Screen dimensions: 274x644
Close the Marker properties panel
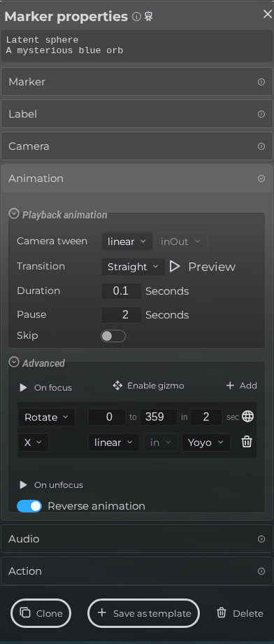point(268,14)
